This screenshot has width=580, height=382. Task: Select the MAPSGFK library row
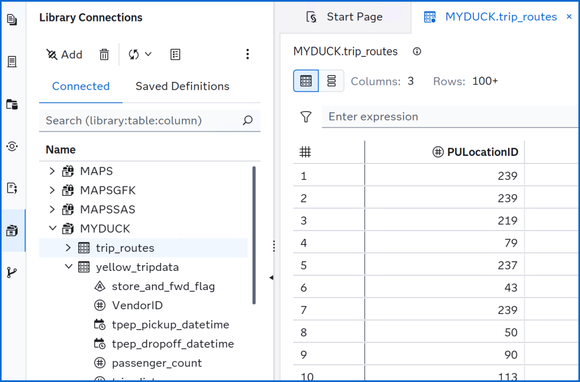pyautogui.click(x=144, y=190)
